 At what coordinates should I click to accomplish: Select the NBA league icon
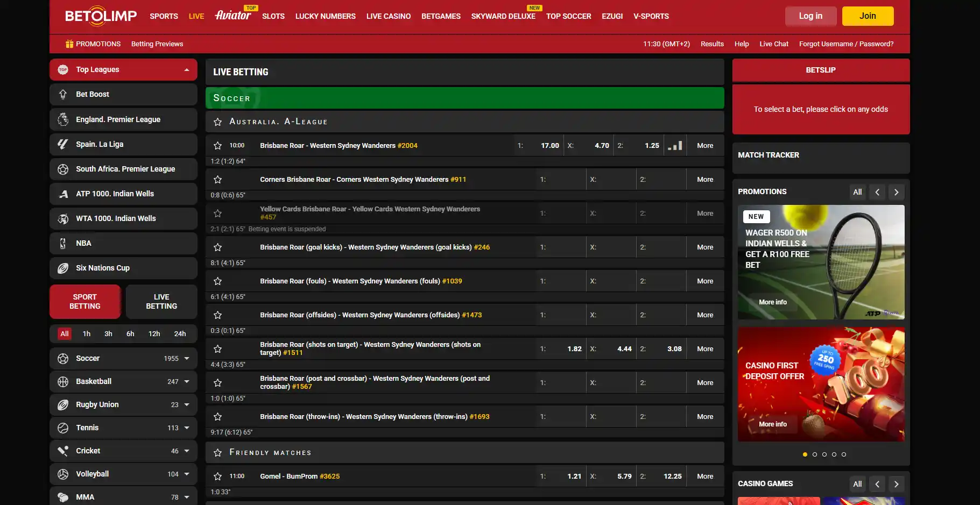pos(63,243)
